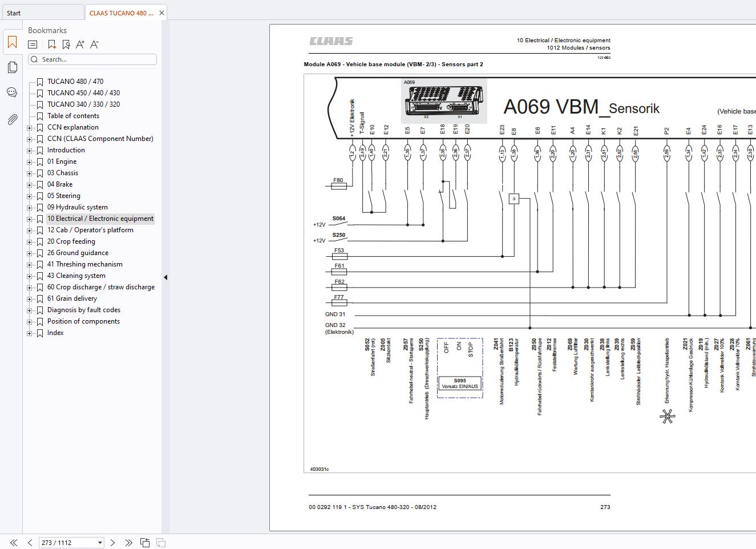Expand the Index bookmark

click(x=30, y=333)
